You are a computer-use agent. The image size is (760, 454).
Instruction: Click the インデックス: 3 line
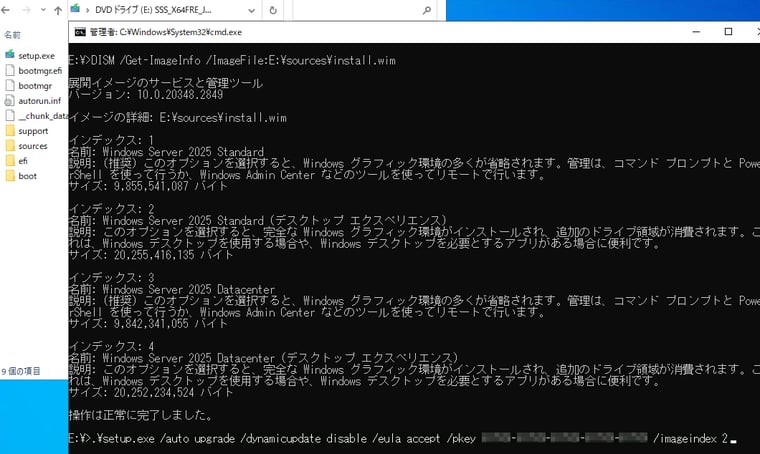coord(111,278)
